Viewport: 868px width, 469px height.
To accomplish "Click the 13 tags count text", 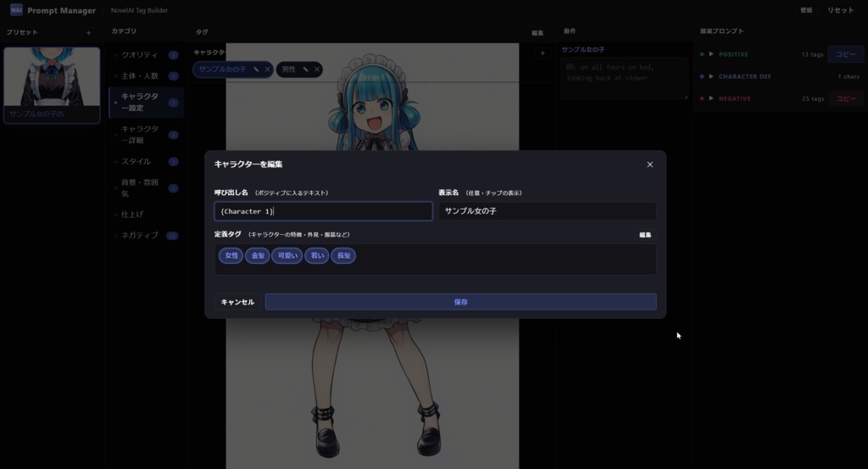I will 812,54.
